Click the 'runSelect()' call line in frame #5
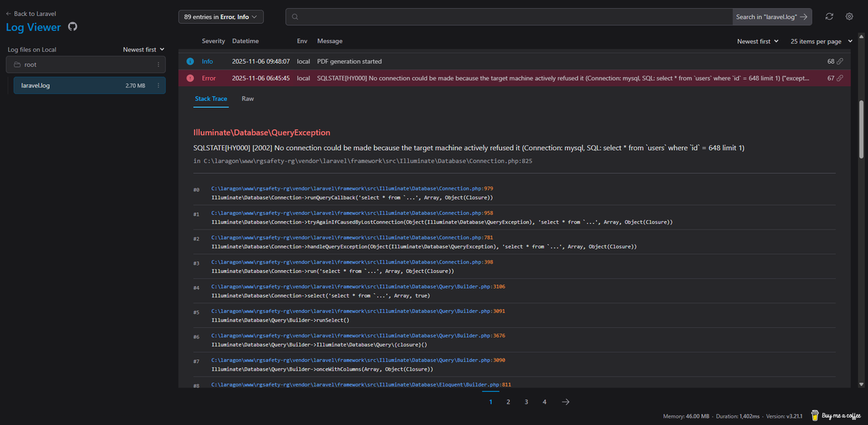This screenshot has width=868, height=425. [280, 320]
